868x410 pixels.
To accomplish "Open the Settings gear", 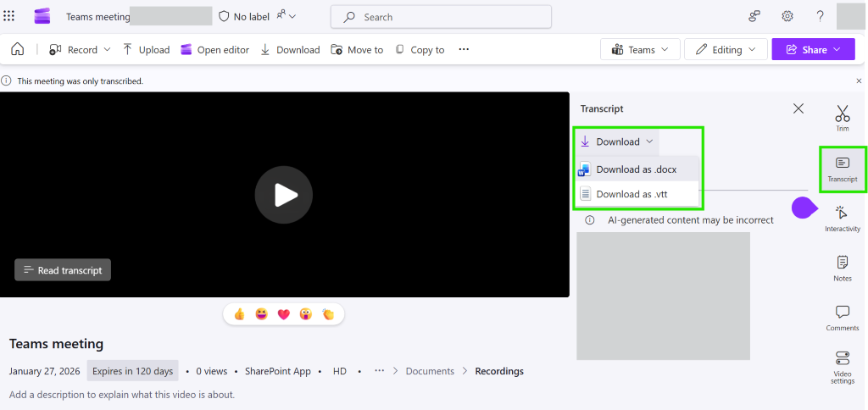I will [787, 17].
